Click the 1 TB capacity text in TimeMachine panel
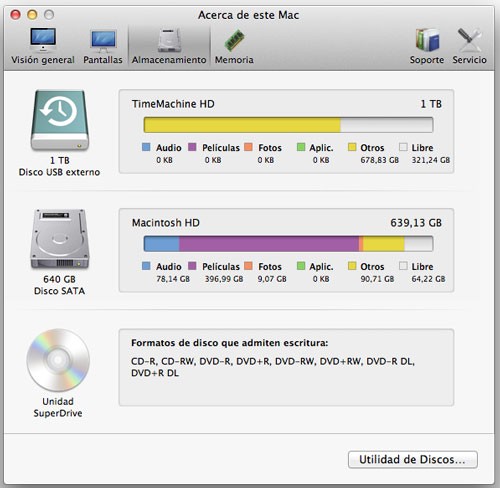 pos(431,104)
